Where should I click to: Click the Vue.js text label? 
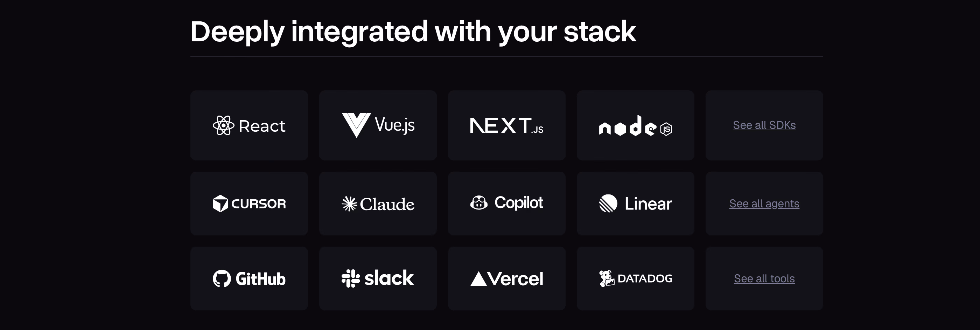point(395,125)
